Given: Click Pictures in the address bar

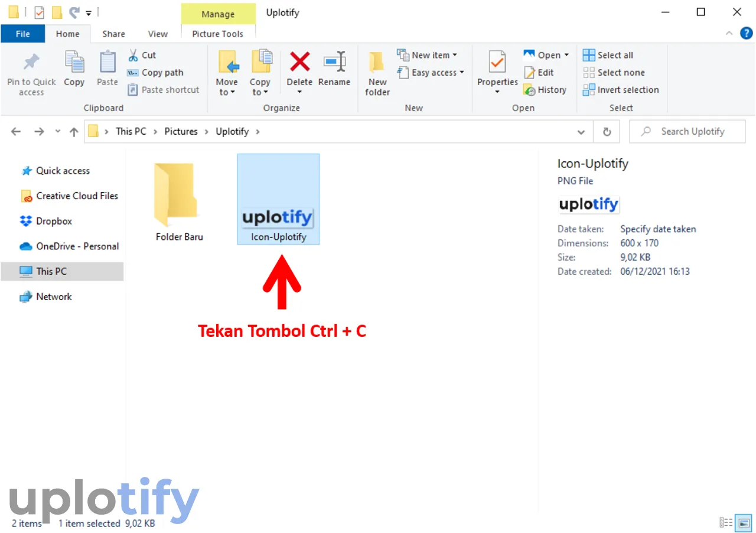Looking at the screenshot, I should pos(181,131).
